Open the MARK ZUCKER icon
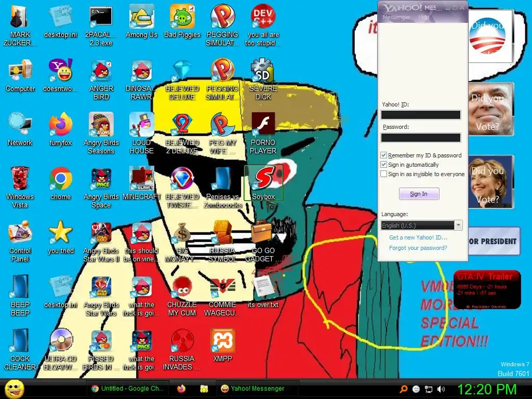The image size is (532, 399). pos(20,25)
